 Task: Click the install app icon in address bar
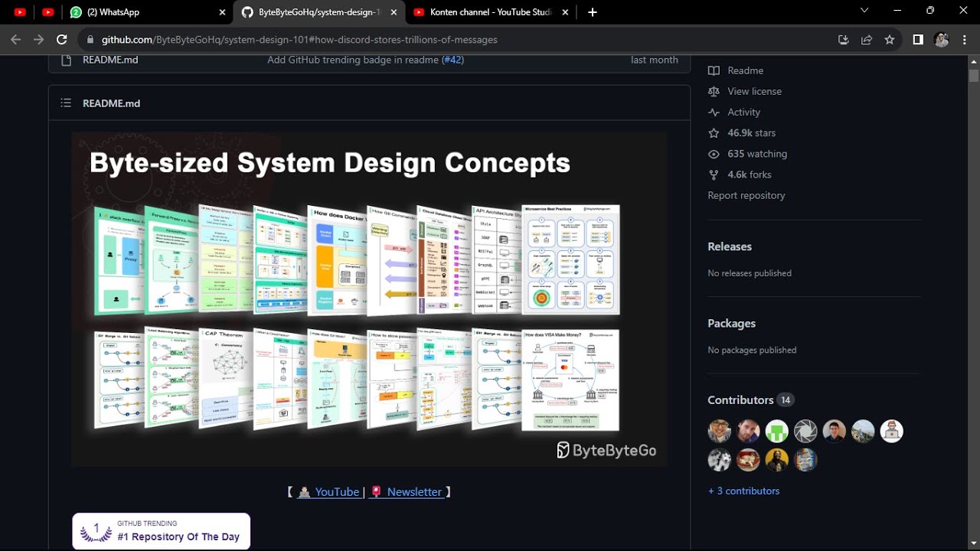pyautogui.click(x=844, y=40)
